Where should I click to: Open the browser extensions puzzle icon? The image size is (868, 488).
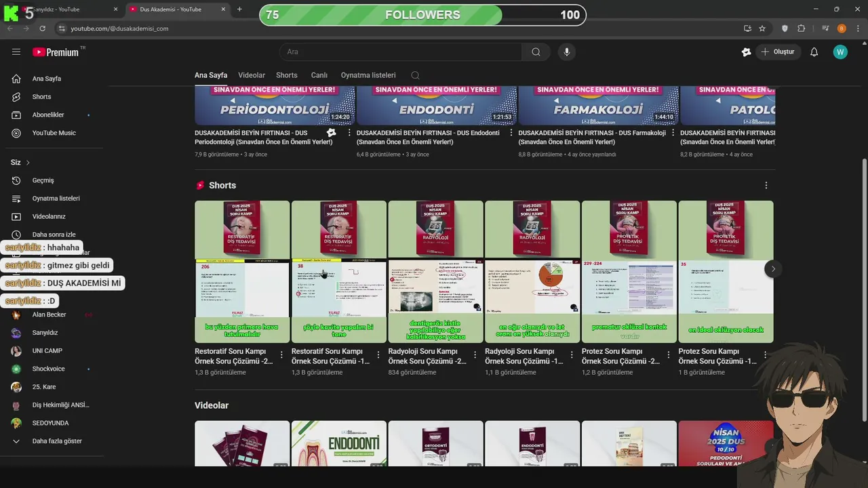point(802,28)
